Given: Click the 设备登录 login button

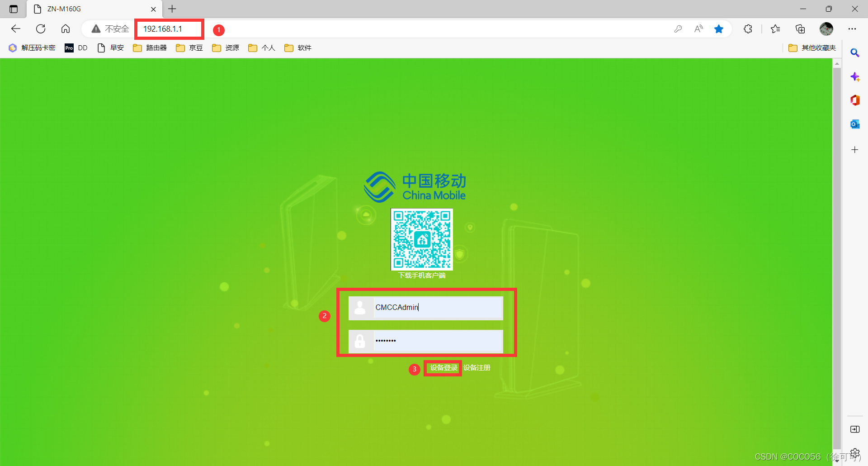Looking at the screenshot, I should pos(443,368).
